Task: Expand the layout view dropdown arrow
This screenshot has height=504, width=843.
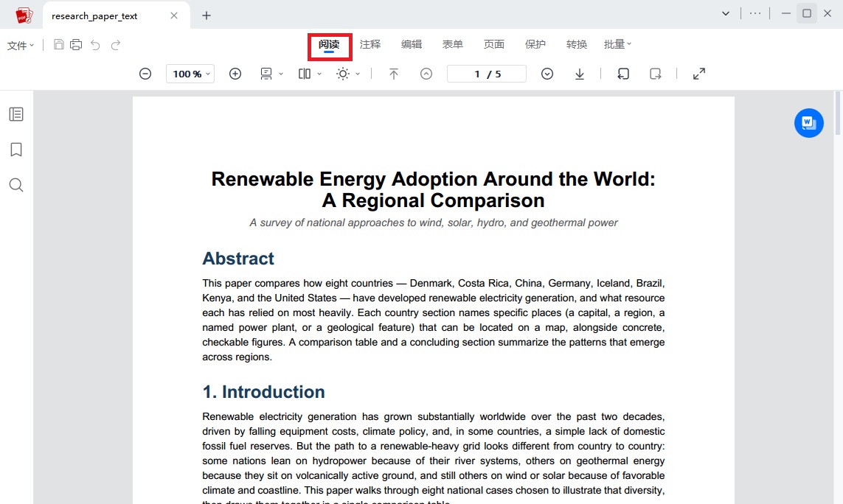Action: click(319, 74)
